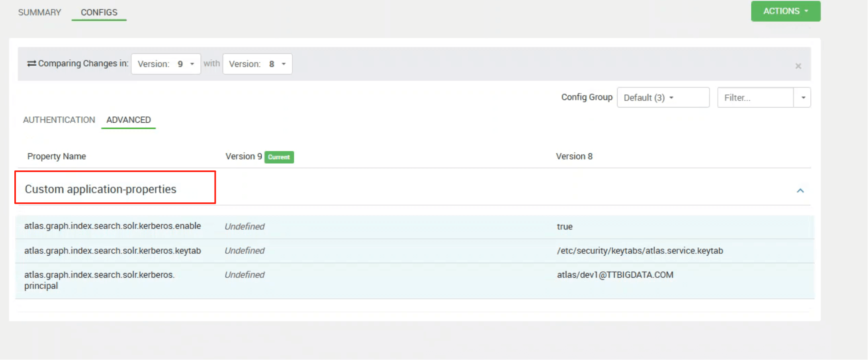The image size is (868, 360).
Task: Click the Filter dropdown caret
Action: pos(803,98)
